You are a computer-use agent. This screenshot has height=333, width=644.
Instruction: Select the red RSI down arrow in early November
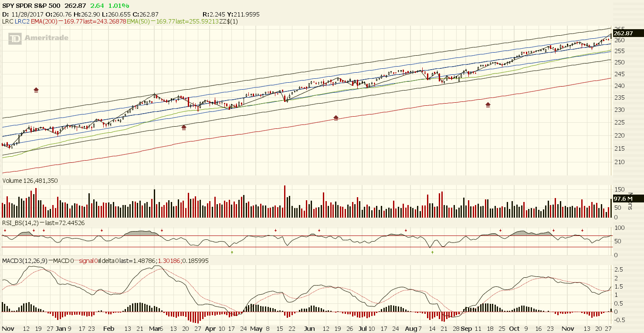click(582, 230)
